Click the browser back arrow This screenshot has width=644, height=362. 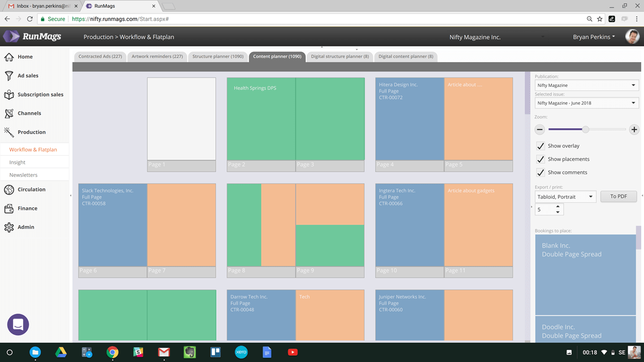pos(7,19)
